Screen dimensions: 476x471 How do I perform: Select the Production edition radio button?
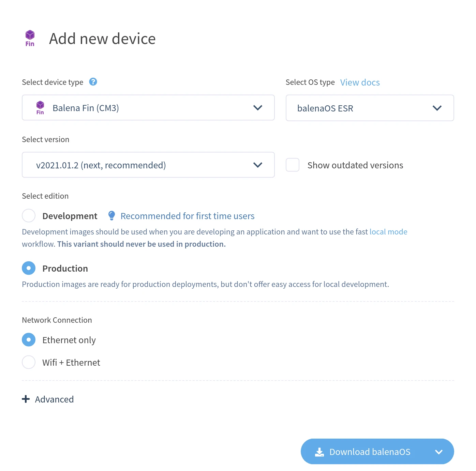click(x=29, y=268)
